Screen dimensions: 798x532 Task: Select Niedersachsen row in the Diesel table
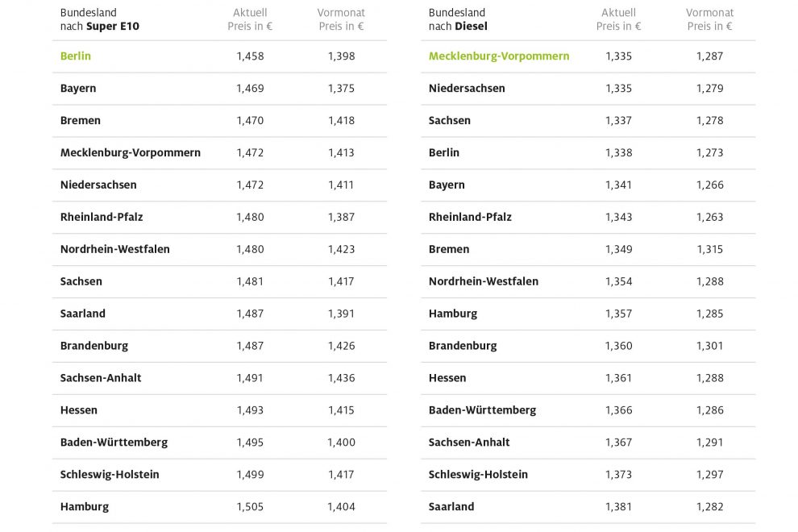467,89
